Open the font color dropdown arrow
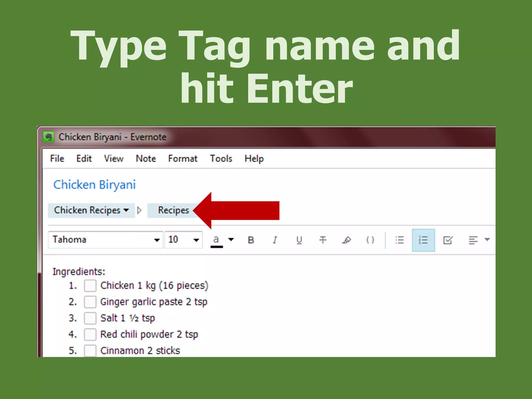The height and width of the screenshot is (399, 532). pos(231,240)
